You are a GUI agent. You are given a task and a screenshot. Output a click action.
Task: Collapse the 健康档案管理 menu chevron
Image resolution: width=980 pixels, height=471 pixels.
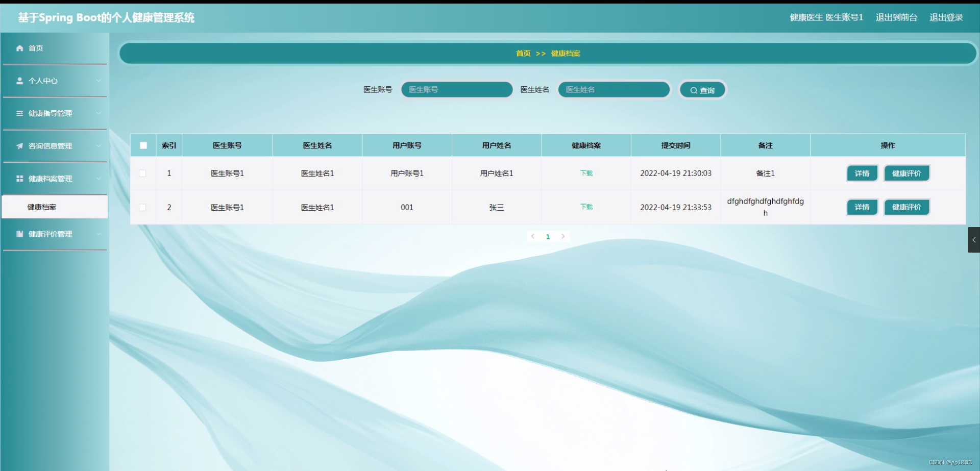pos(99,179)
